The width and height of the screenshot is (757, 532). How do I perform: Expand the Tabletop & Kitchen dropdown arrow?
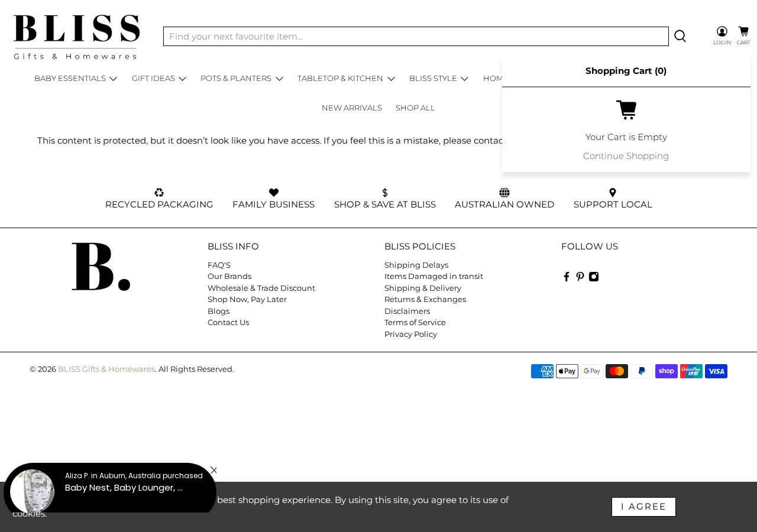(391, 79)
